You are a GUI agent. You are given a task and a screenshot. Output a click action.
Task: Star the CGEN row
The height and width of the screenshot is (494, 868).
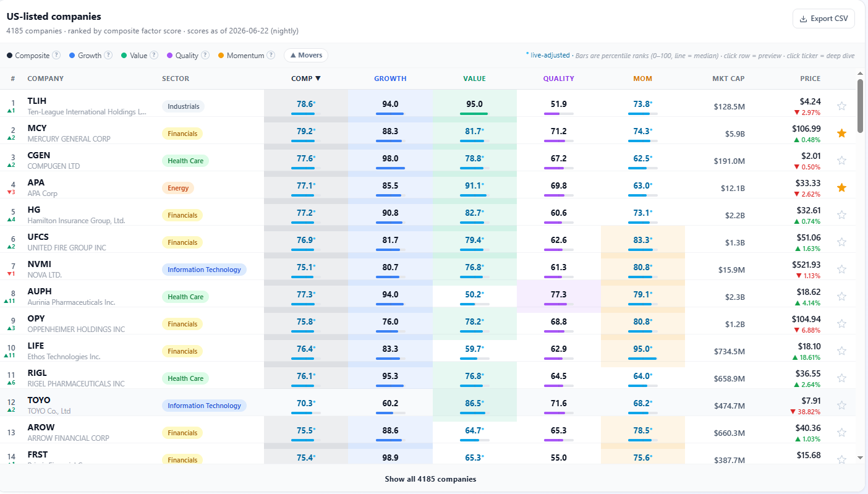[x=841, y=160]
